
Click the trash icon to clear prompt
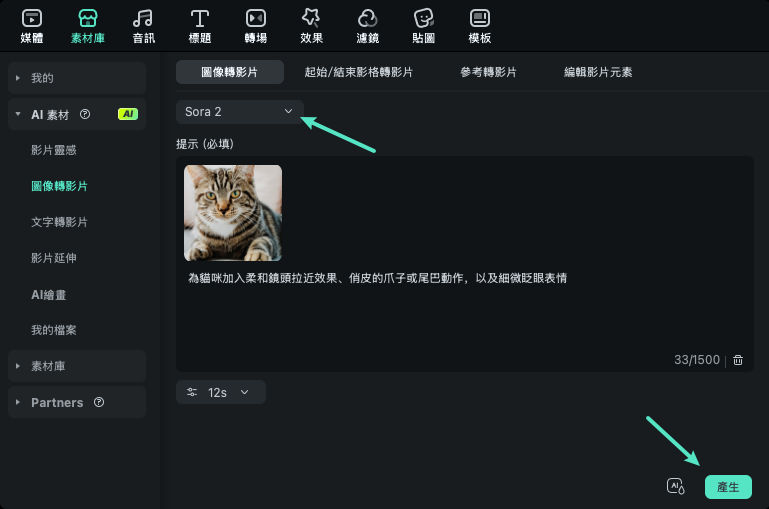click(x=738, y=360)
